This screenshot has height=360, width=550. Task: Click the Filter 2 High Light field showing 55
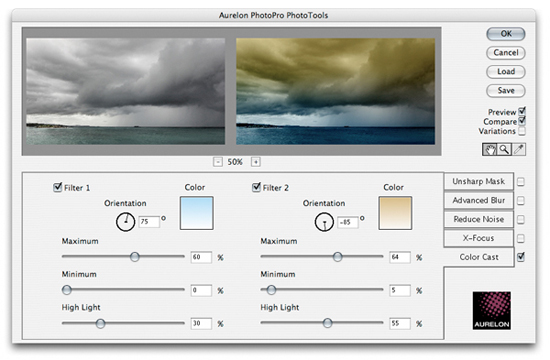pos(400,324)
